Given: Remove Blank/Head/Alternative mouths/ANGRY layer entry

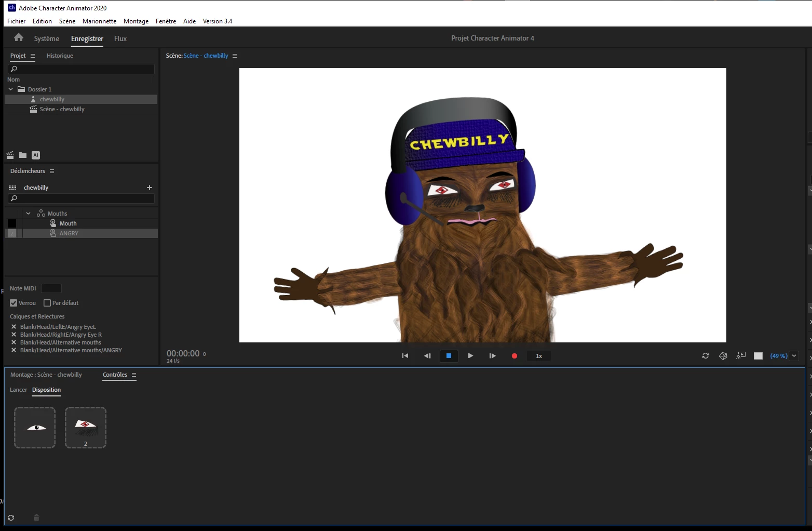Looking at the screenshot, I should tap(14, 350).
